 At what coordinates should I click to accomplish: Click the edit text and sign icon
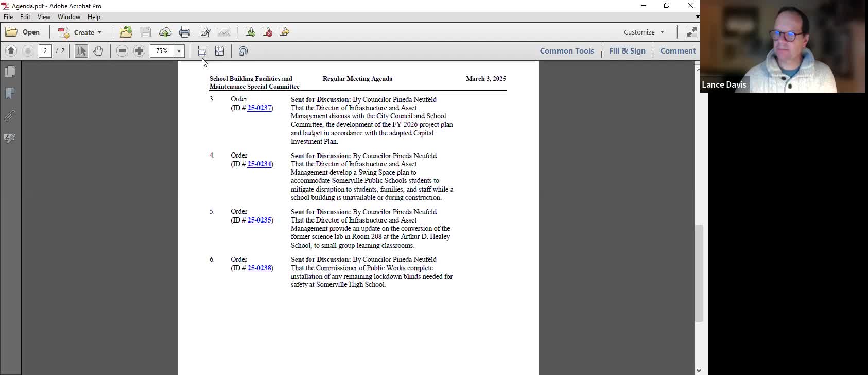[205, 32]
